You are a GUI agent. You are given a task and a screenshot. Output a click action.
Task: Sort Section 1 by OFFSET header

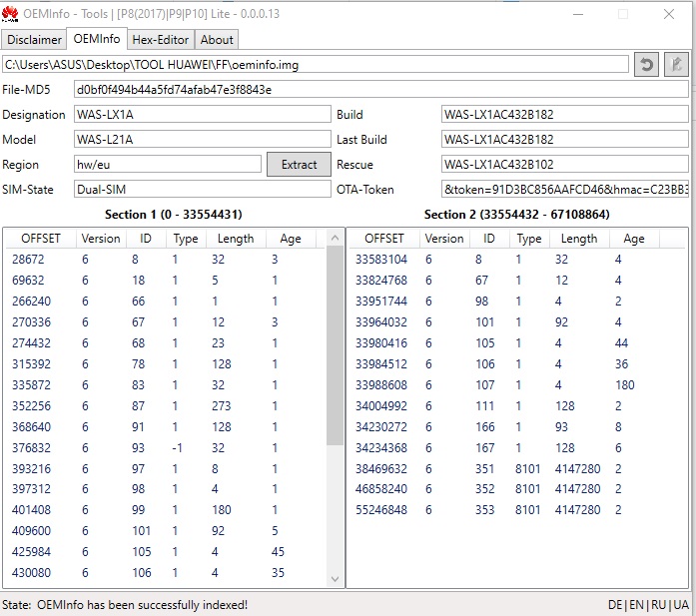pos(40,239)
